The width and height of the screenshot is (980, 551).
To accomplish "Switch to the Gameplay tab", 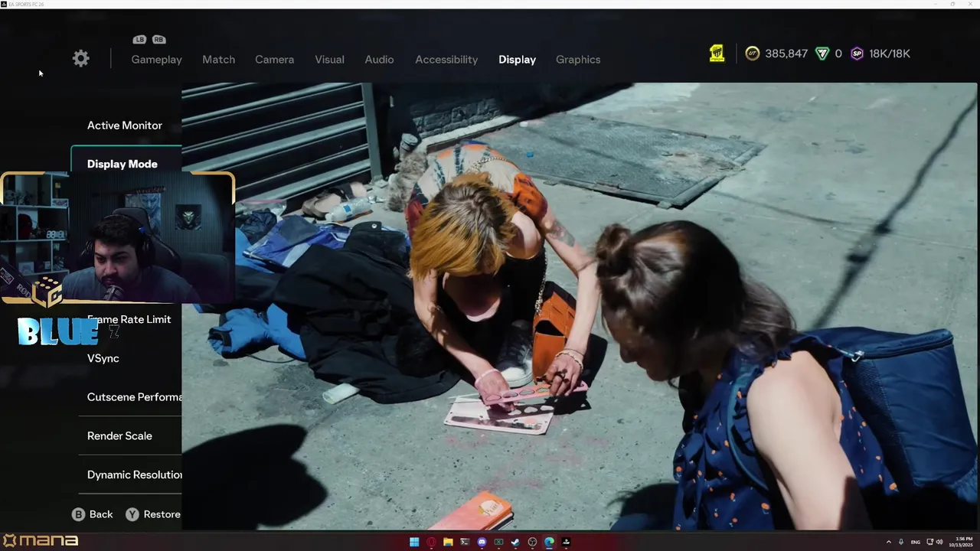I will point(156,60).
